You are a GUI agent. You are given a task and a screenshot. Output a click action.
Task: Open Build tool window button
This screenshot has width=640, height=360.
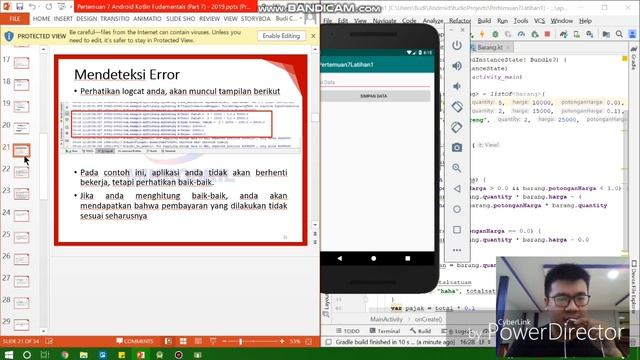click(x=420, y=331)
